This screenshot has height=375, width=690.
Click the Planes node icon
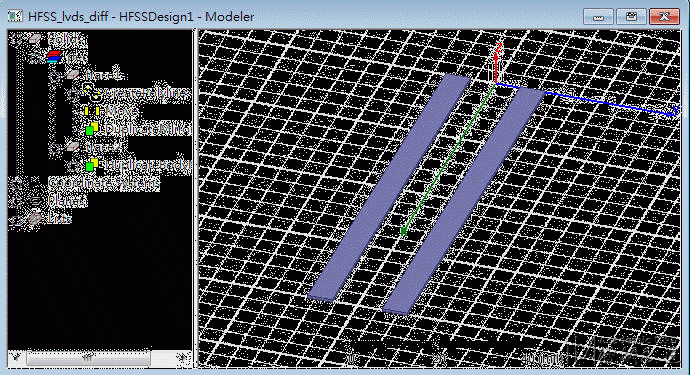coord(36,201)
